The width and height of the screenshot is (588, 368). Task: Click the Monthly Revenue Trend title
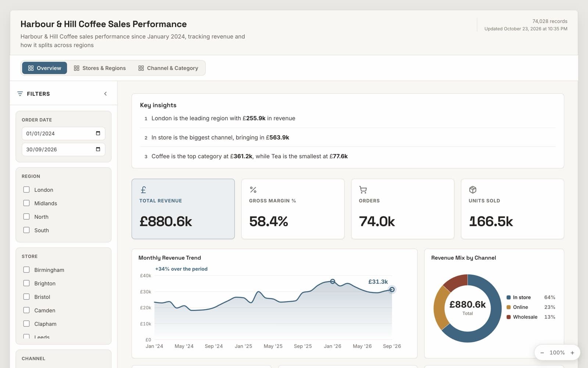pyautogui.click(x=170, y=258)
